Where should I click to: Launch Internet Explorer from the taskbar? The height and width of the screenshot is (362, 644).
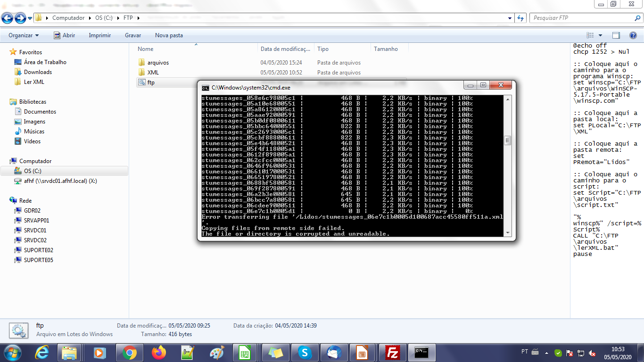pos(42,352)
